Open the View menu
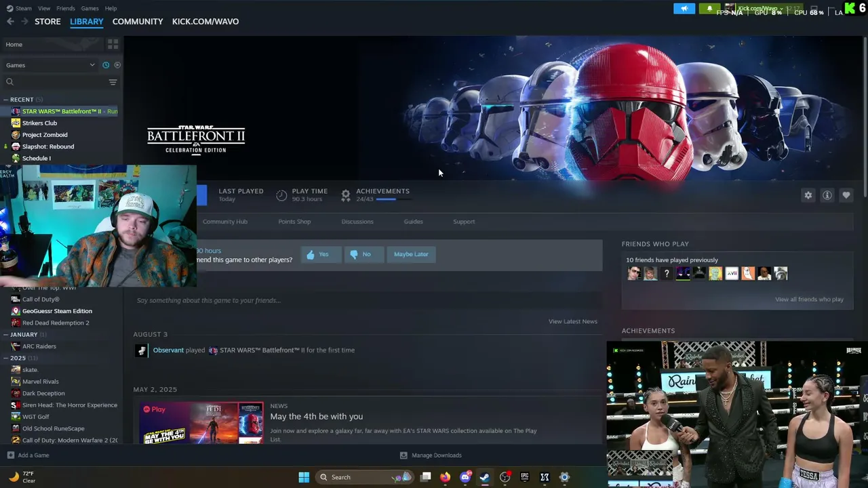This screenshot has width=868, height=488. (44, 8)
